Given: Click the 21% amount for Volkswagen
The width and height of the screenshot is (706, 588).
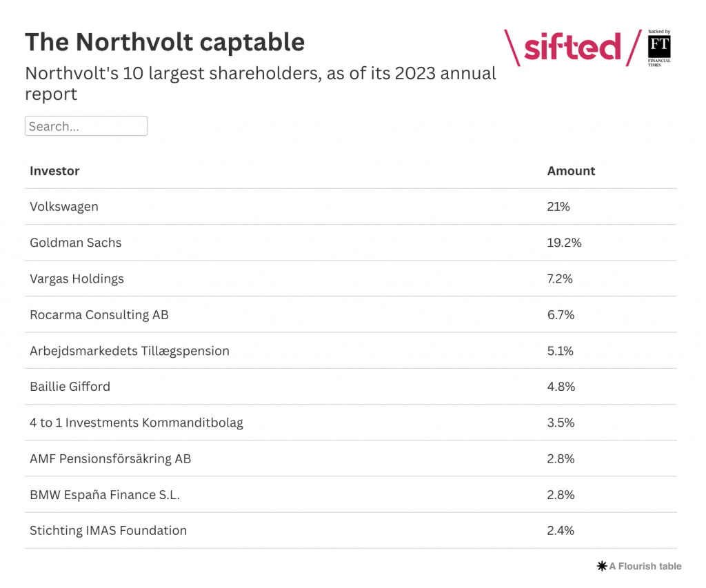Looking at the screenshot, I should point(558,207).
